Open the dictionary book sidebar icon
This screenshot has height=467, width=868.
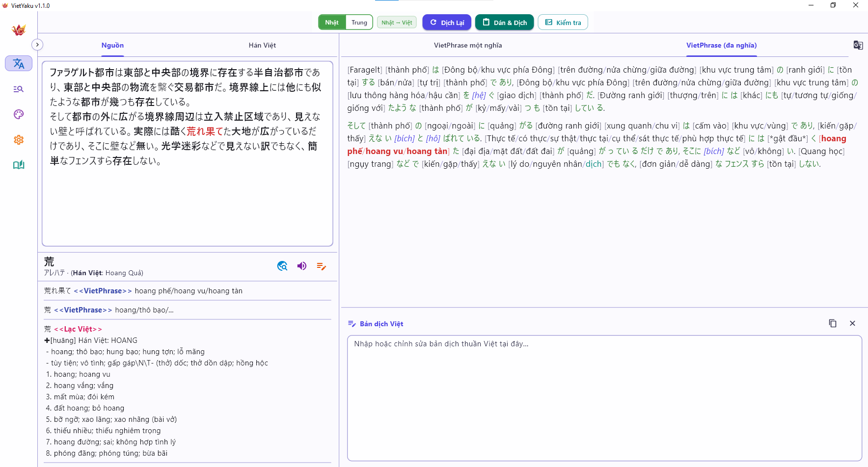click(19, 165)
